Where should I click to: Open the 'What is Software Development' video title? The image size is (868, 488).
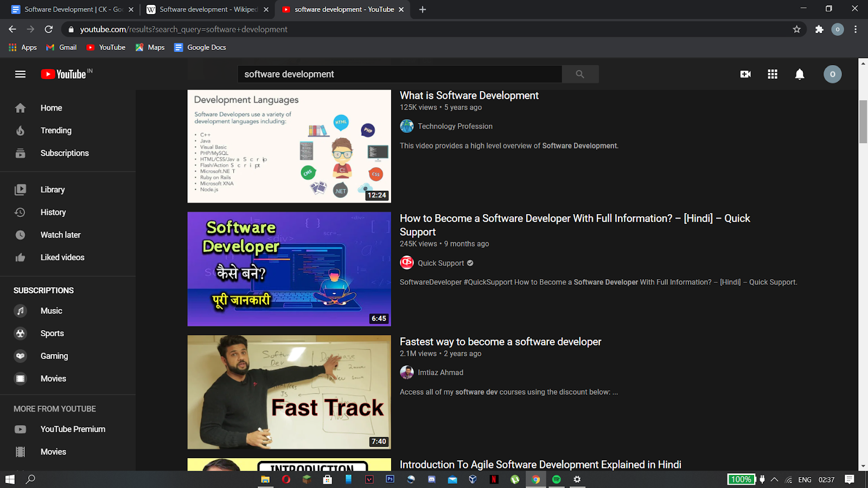[x=469, y=95]
